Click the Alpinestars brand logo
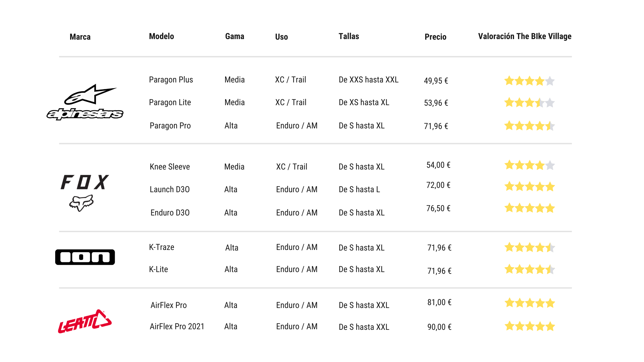This screenshot has width=644, height=362. (85, 103)
